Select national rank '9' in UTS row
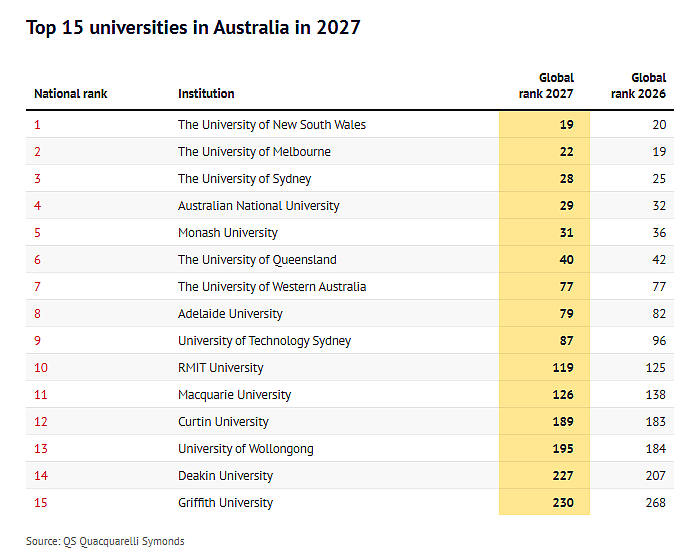The width and height of the screenshot is (695, 558). (x=37, y=341)
